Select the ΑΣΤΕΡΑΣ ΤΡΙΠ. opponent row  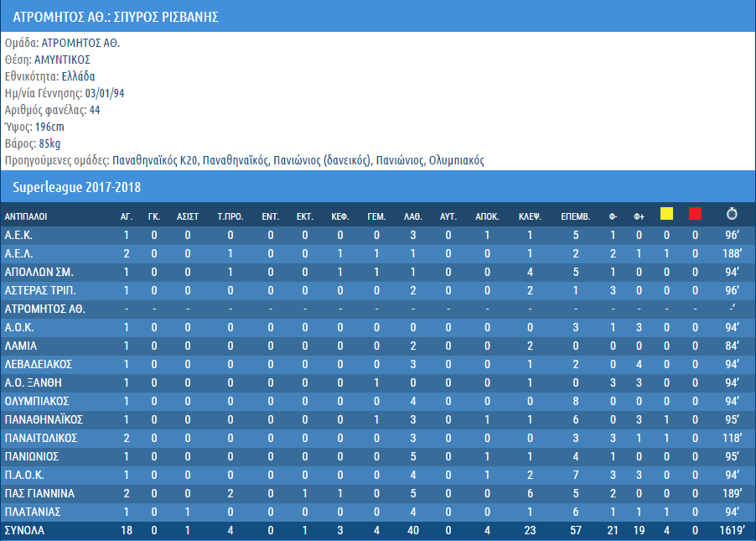pyautogui.click(x=378, y=290)
